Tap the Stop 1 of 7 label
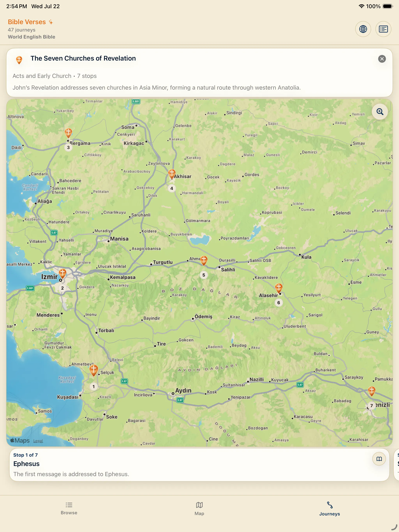399x532 pixels. [26, 455]
